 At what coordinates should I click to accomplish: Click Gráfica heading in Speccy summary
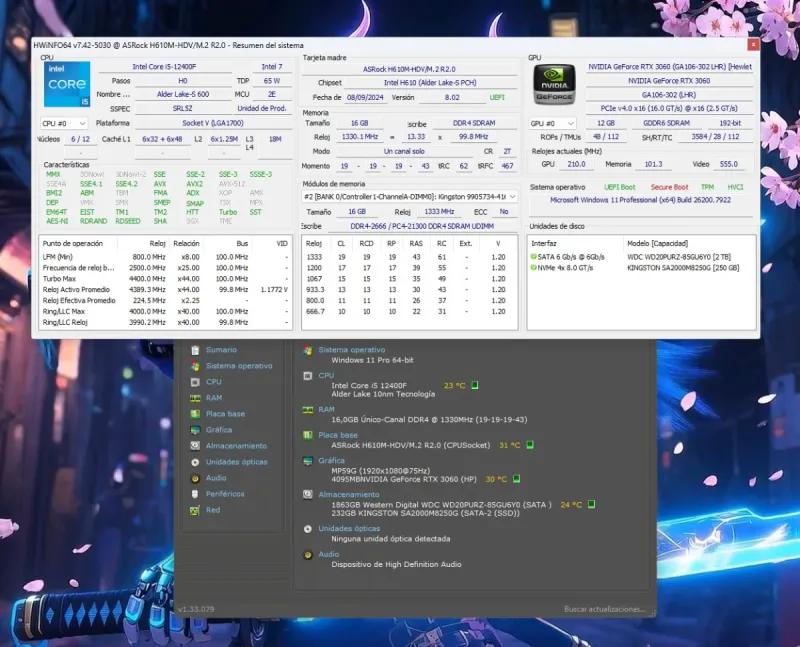point(331,460)
